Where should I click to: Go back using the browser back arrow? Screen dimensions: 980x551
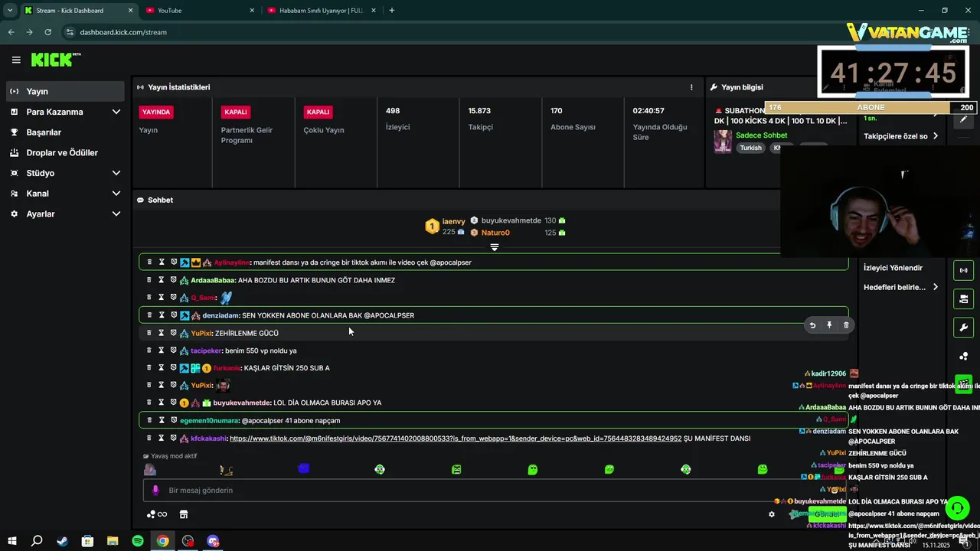coord(11,32)
